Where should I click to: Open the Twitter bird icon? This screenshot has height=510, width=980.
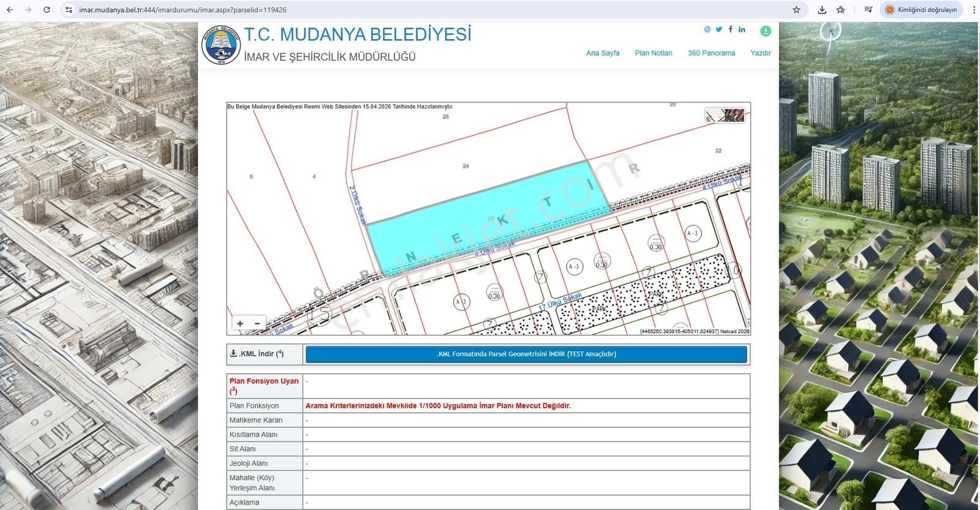point(719,29)
